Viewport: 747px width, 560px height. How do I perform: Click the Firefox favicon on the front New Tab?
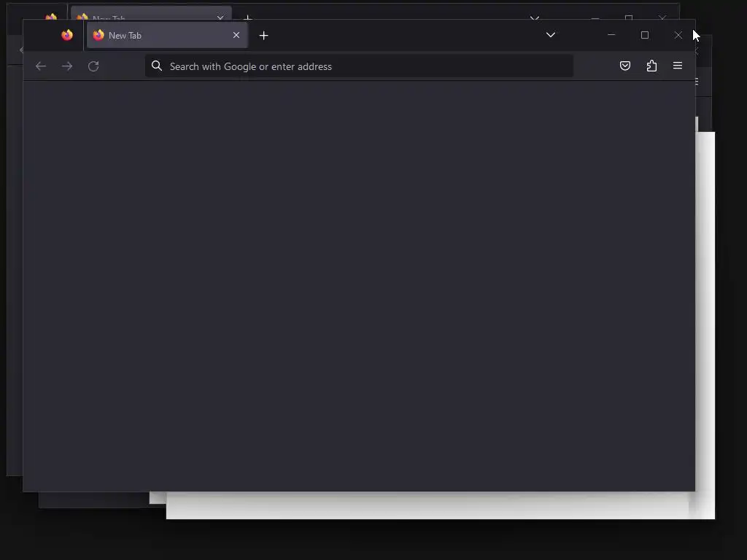point(98,35)
